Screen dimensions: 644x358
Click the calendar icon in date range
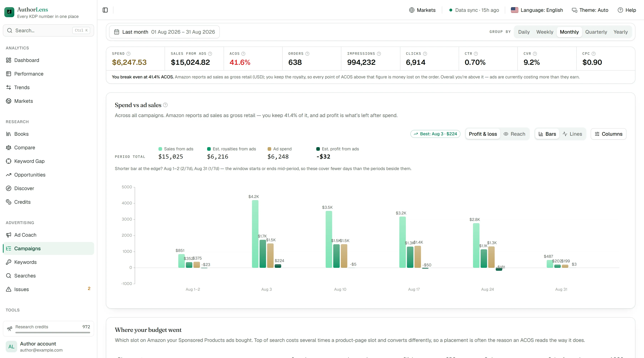point(116,32)
